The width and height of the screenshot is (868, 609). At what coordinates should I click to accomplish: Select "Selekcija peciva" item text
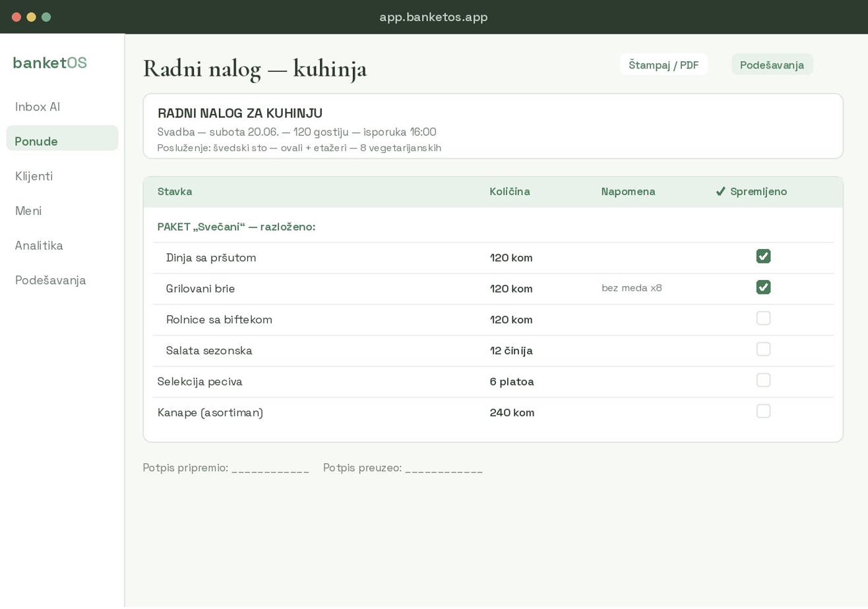coord(200,382)
